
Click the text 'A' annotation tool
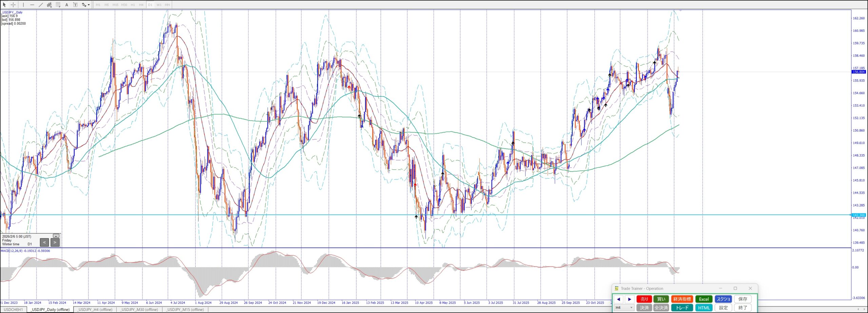(67, 5)
